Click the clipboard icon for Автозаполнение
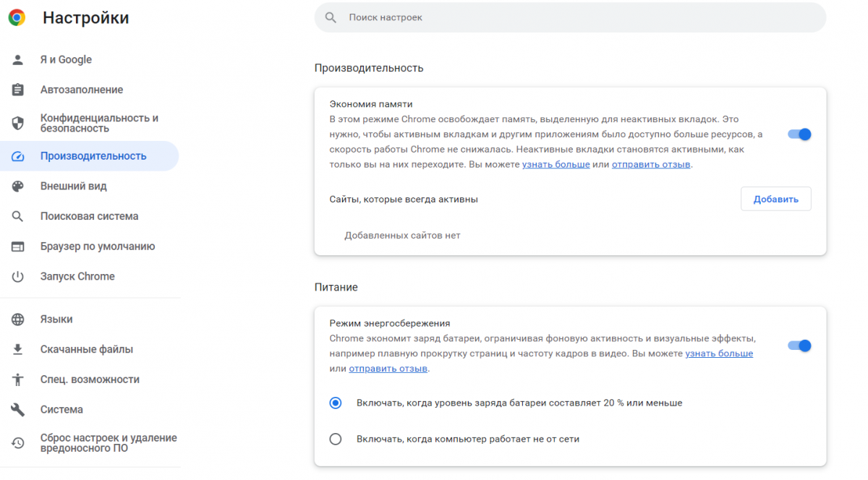This screenshot has height=480, width=868. (x=18, y=90)
